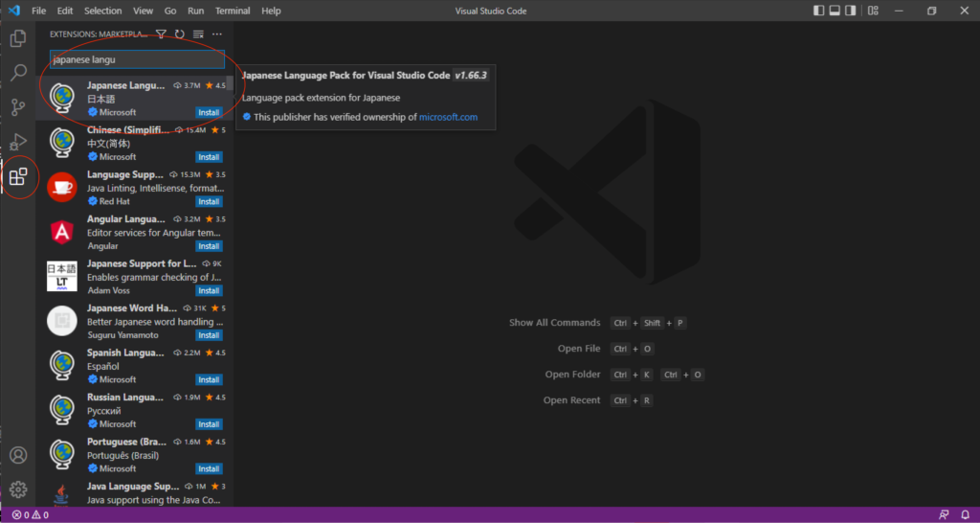980x523 pixels.
Task: Click the extensions search input field
Action: (137, 59)
